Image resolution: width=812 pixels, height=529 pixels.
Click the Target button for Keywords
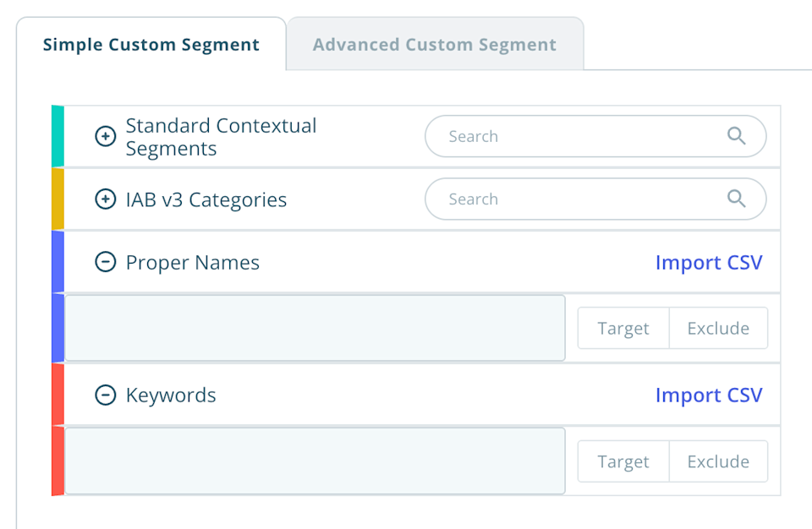pyautogui.click(x=623, y=461)
